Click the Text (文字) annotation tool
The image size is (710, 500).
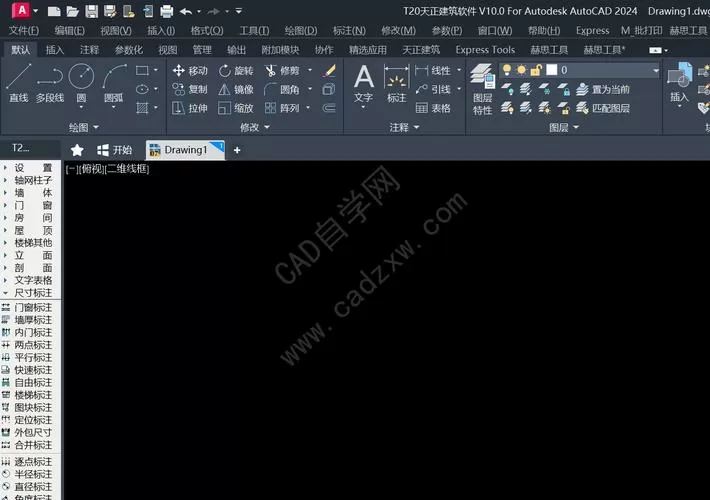(x=364, y=85)
